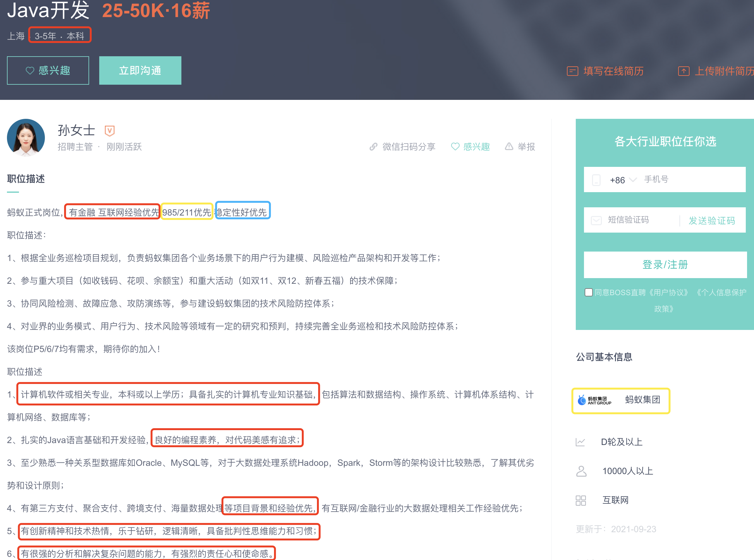Open the 蚂蚁集团 company name link
Screen dimensions: 754x560
pyautogui.click(x=642, y=400)
